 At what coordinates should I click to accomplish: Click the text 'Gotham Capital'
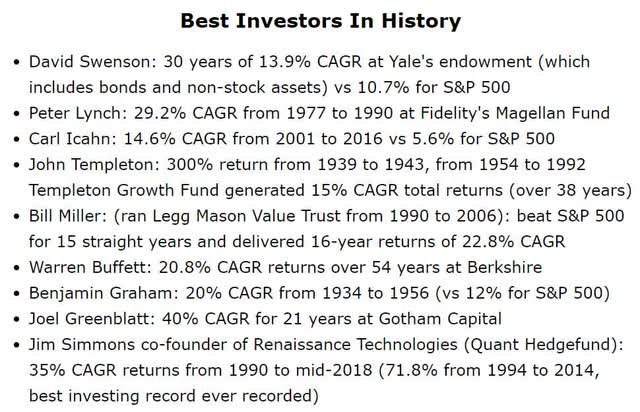point(440,319)
